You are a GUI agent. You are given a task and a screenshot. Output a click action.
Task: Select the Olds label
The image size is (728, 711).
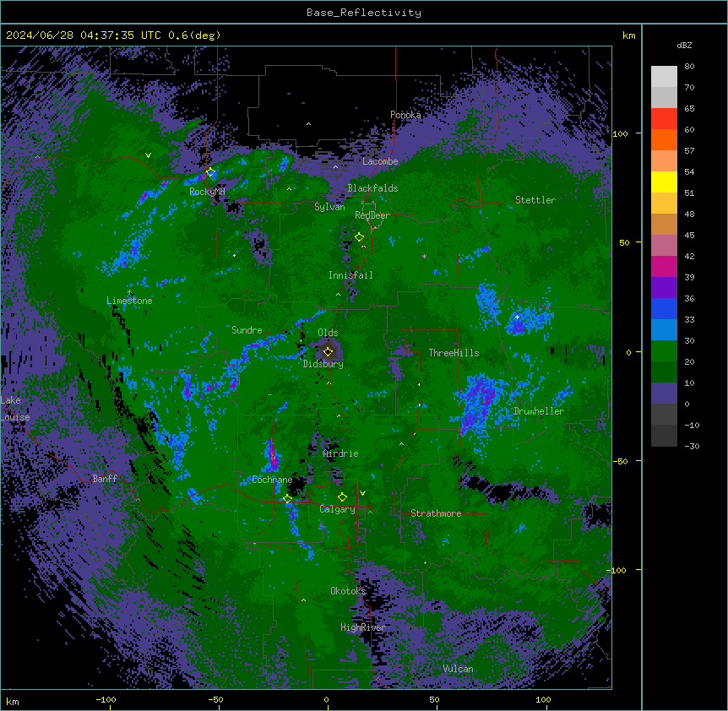tap(328, 333)
